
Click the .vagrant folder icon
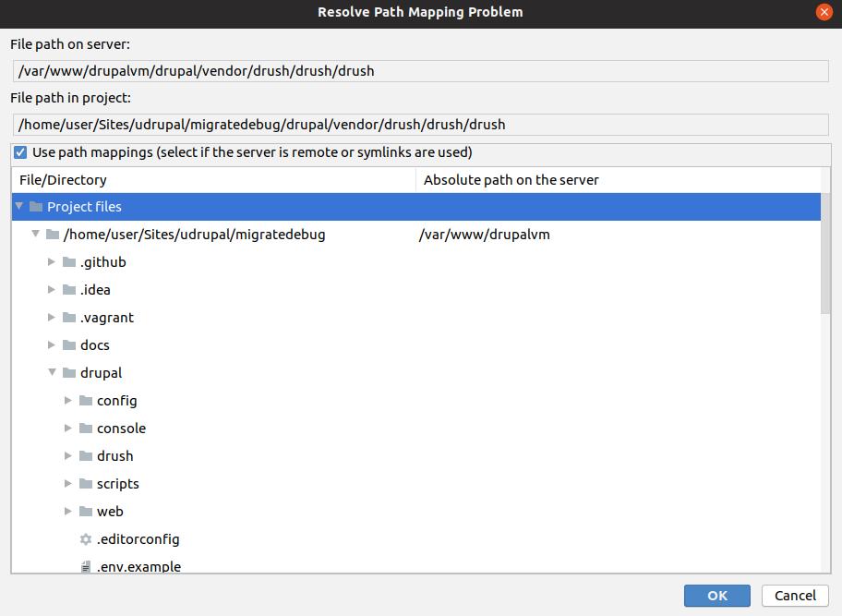pos(69,318)
